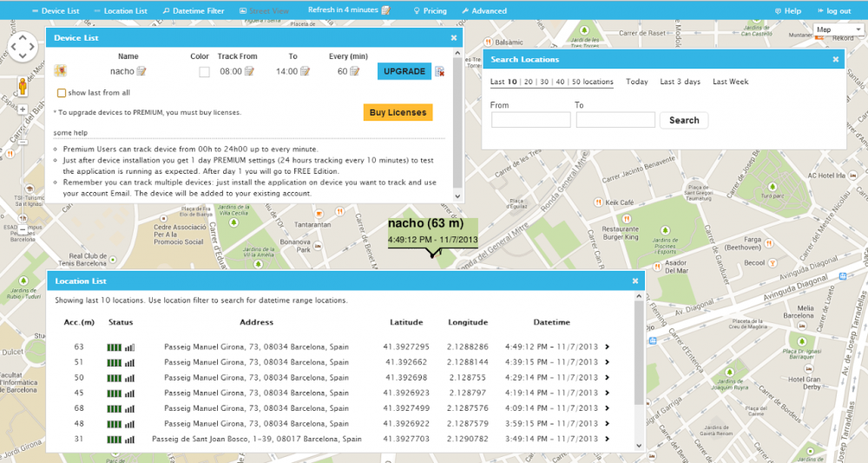
Task: Open details arrow for 4:29:14 PM row
Action: click(608, 378)
